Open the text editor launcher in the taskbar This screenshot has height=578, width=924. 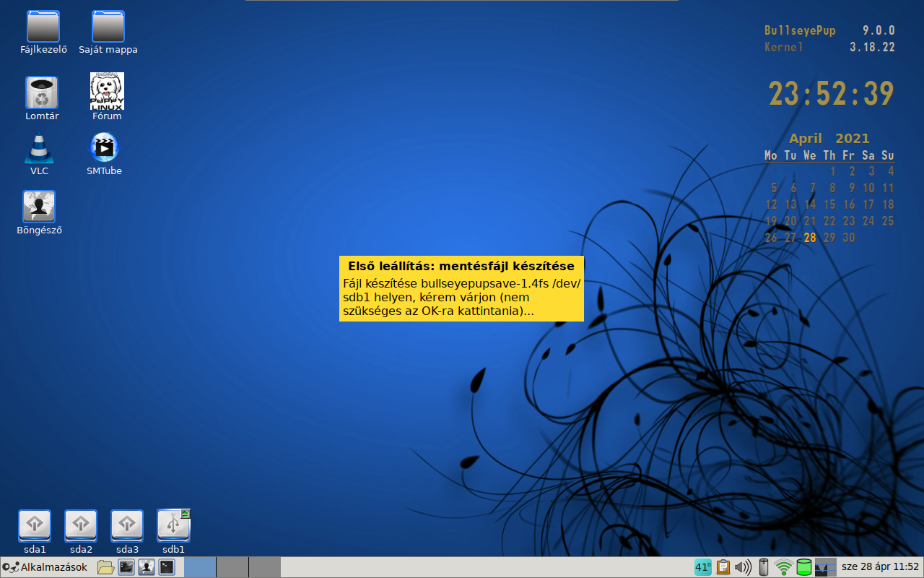click(126, 567)
